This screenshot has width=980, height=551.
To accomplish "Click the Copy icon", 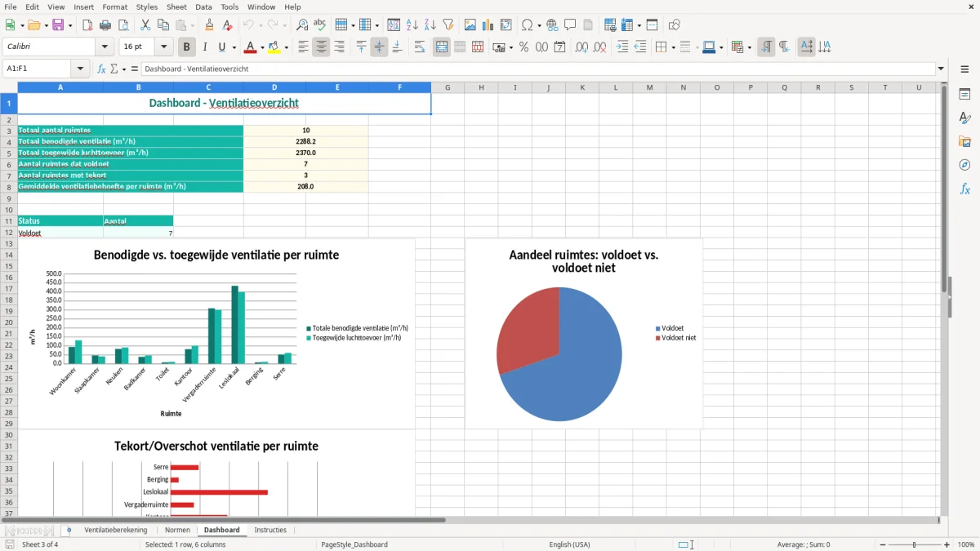I will pos(163,25).
